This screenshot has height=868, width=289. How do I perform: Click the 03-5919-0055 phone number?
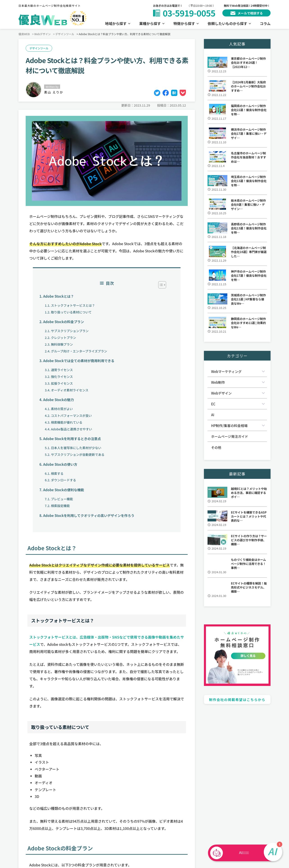[x=189, y=14]
